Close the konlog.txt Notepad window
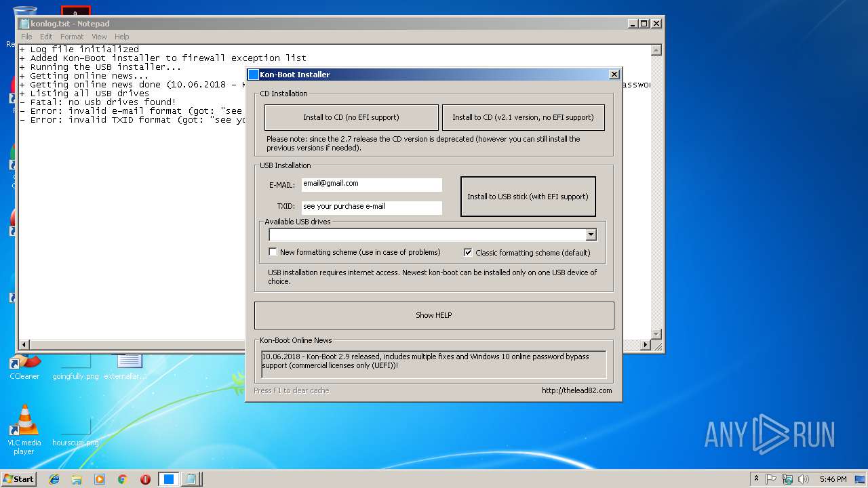 coord(656,23)
